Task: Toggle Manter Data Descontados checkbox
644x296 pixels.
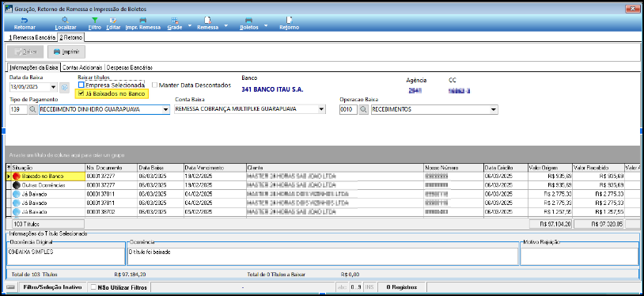Action: (155, 85)
